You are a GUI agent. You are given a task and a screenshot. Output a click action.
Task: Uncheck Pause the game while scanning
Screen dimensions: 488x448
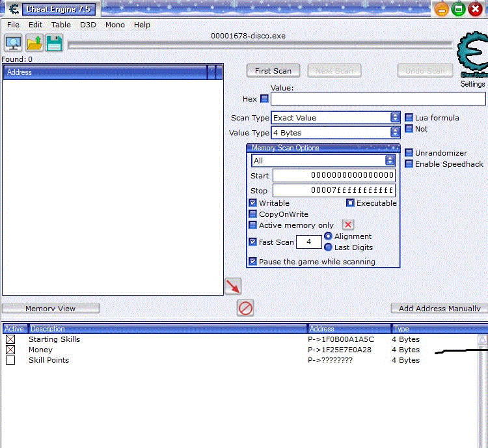[x=253, y=261]
